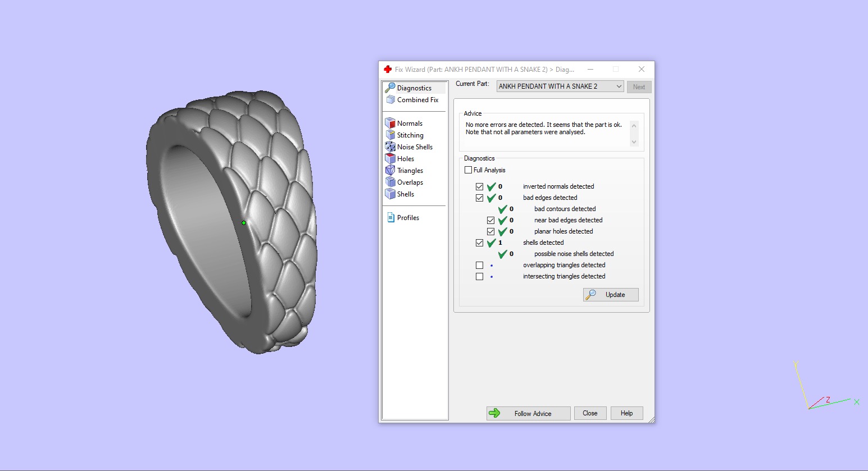This screenshot has height=471, width=868.
Task: Toggle the planar holes detected checkbox
Action: (x=490, y=231)
